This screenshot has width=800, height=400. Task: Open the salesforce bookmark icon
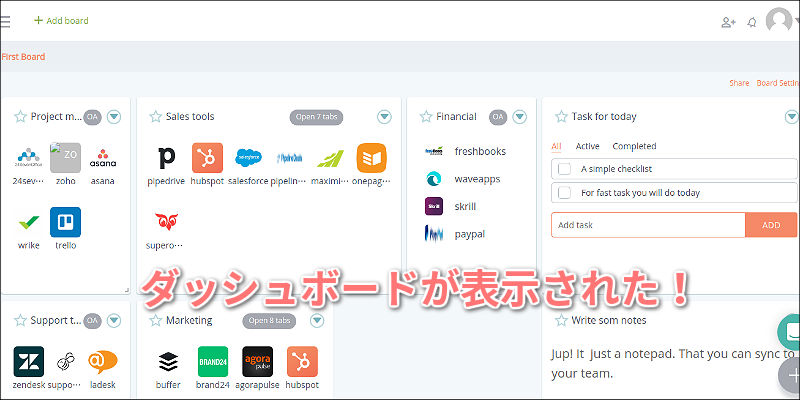click(248, 158)
